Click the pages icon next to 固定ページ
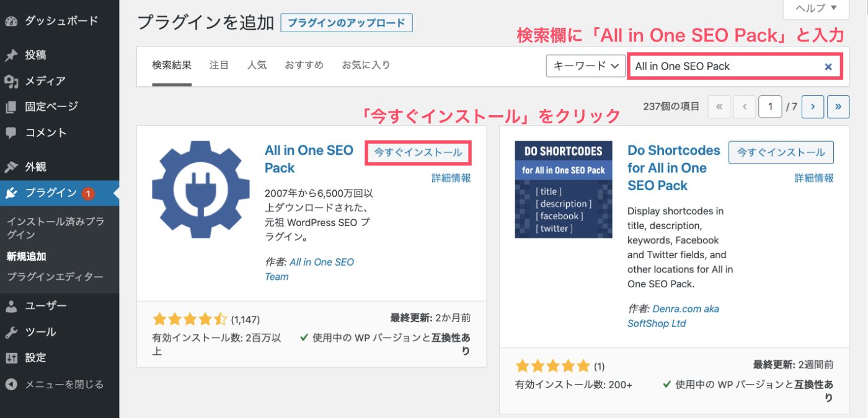The height and width of the screenshot is (418, 868). [x=11, y=107]
